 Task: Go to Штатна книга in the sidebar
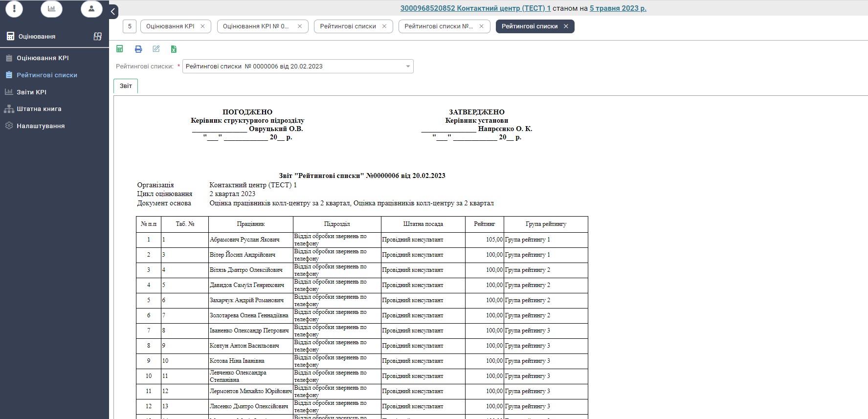pyautogui.click(x=39, y=109)
